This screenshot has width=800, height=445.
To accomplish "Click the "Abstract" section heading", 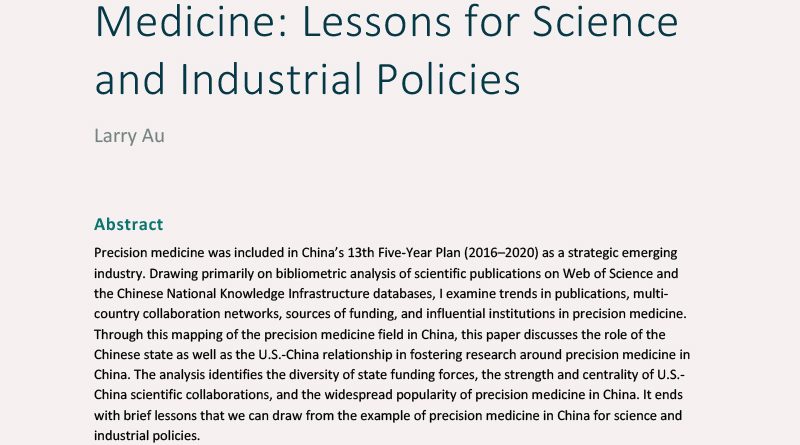I will (x=128, y=224).
